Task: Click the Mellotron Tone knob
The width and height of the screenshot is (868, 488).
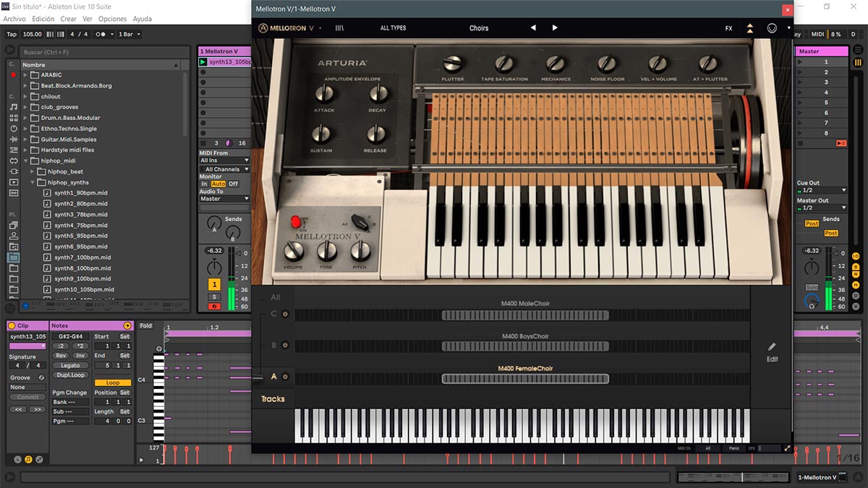Action: tap(327, 251)
